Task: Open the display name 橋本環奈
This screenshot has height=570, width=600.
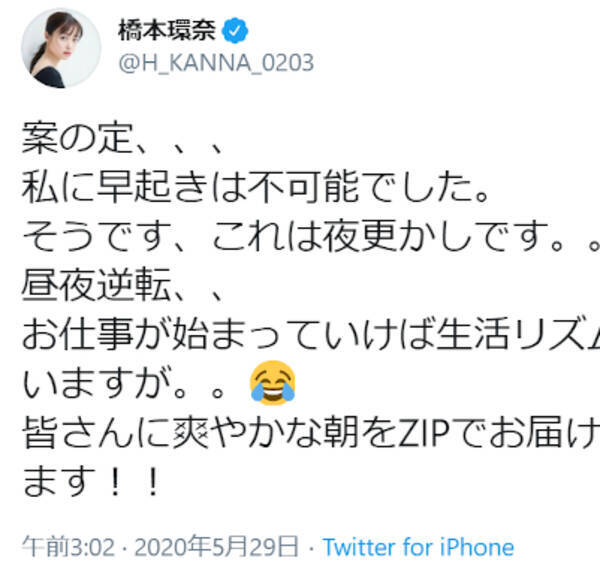Action: click(167, 31)
